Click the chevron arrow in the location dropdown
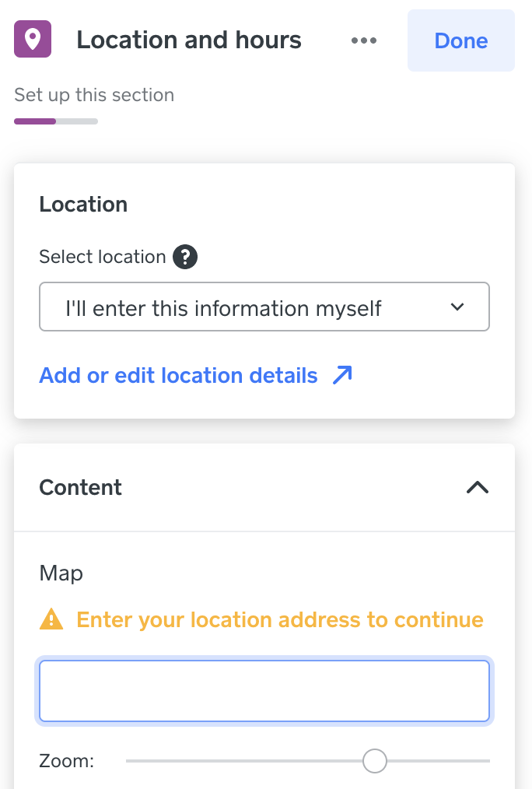 coord(457,307)
